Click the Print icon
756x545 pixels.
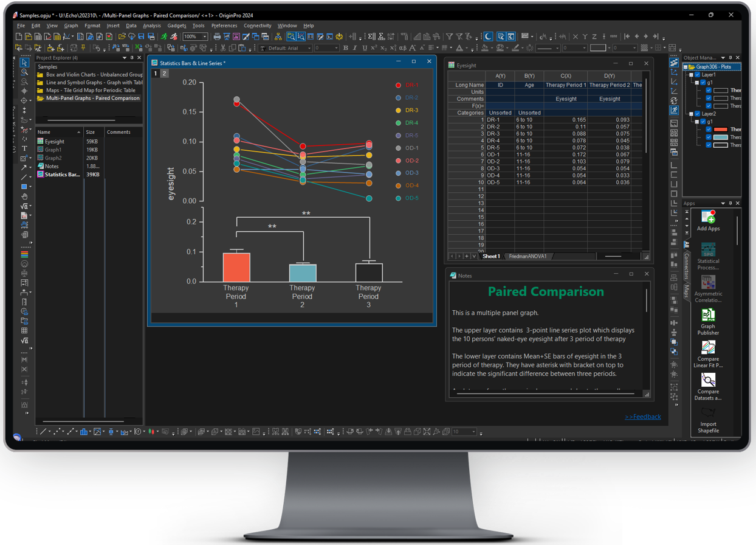(x=216, y=36)
